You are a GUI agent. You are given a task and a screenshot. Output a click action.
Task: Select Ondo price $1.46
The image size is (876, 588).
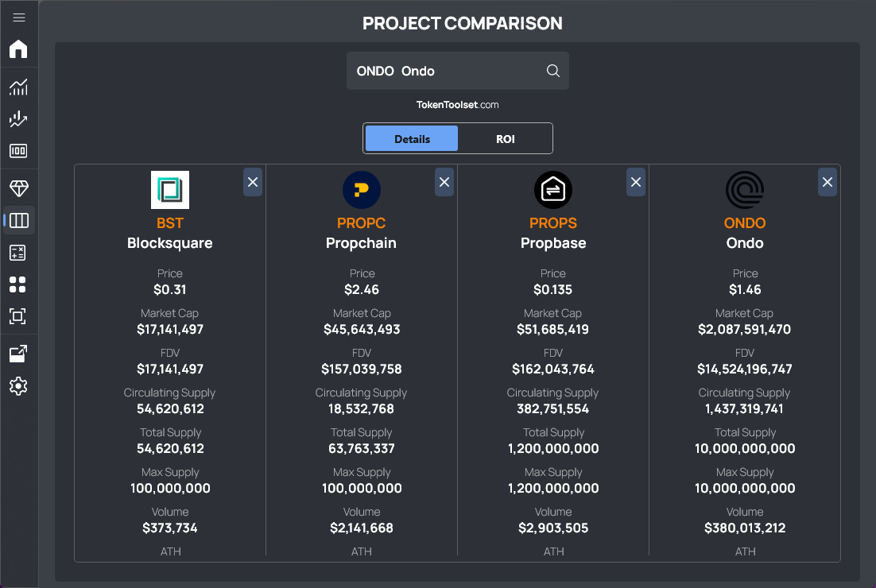[x=745, y=289]
